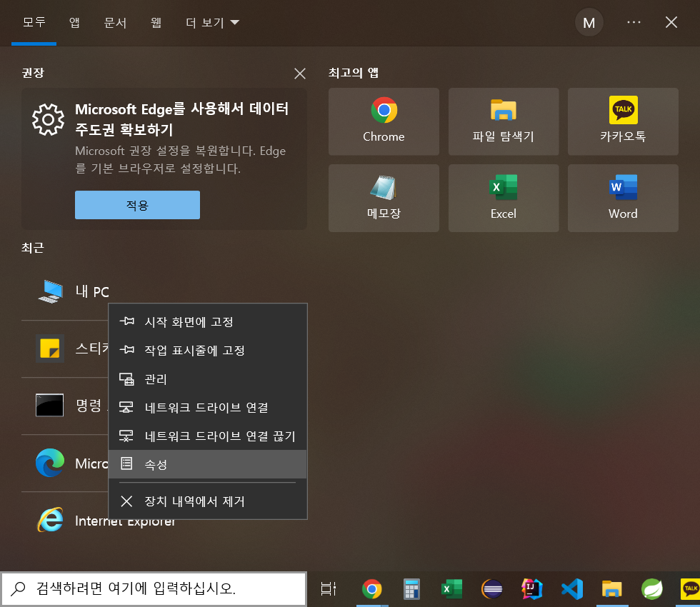Choose 관리 from the context menu
700x607 pixels.
[208, 379]
